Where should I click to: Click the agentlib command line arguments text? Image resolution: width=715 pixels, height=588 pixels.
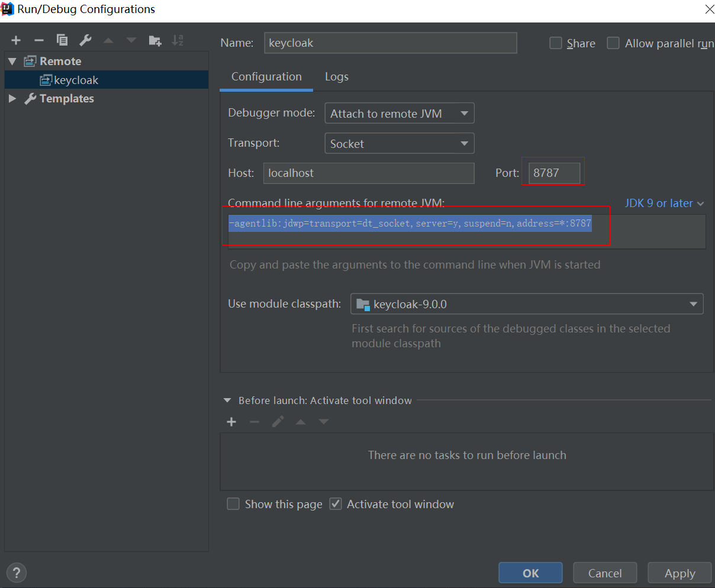tap(410, 223)
